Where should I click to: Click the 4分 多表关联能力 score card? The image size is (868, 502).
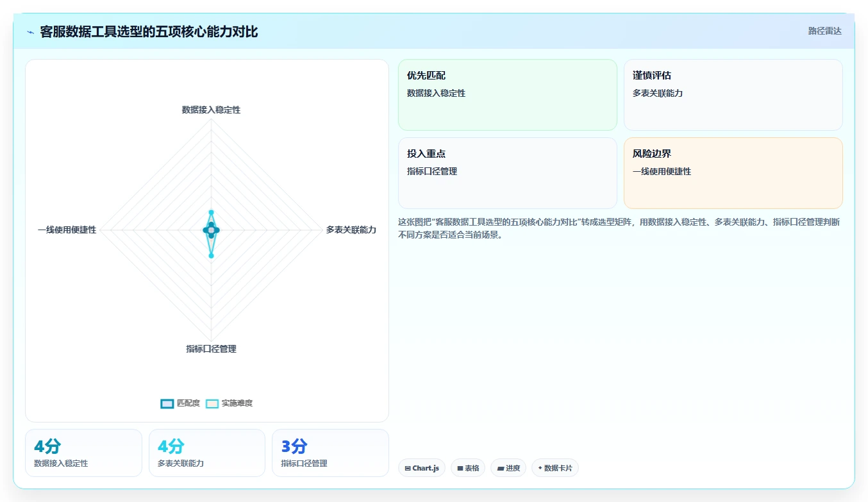(x=207, y=453)
